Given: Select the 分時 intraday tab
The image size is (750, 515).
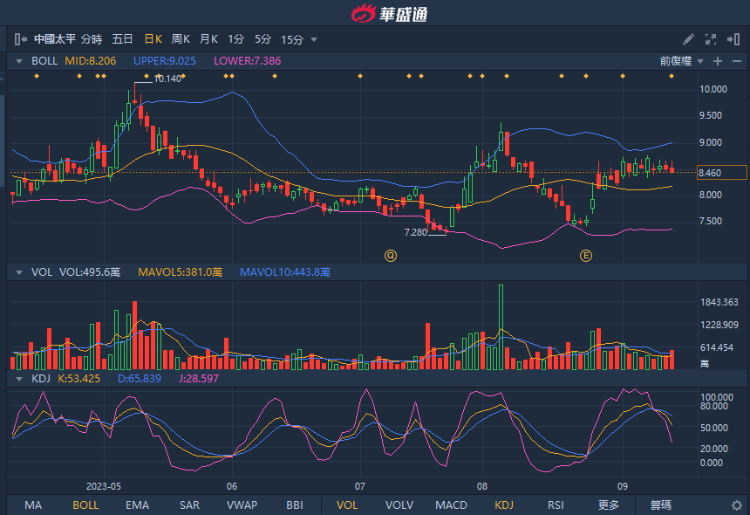Looking at the screenshot, I should coord(91,39).
